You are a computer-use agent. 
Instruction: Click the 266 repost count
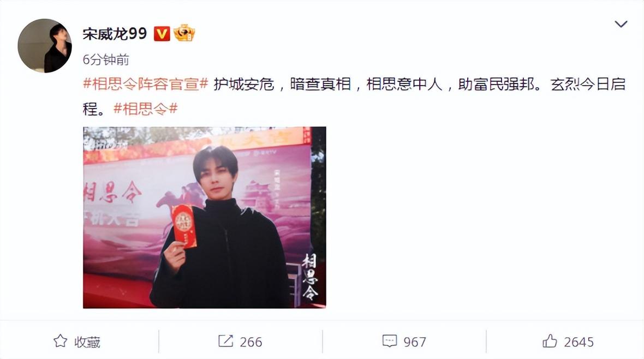[x=251, y=342]
